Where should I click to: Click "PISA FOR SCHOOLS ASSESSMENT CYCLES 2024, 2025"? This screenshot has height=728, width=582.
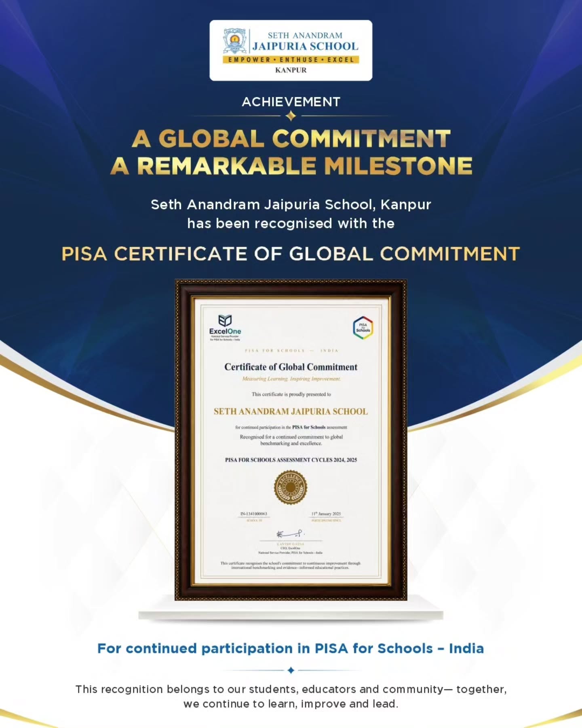click(x=291, y=460)
